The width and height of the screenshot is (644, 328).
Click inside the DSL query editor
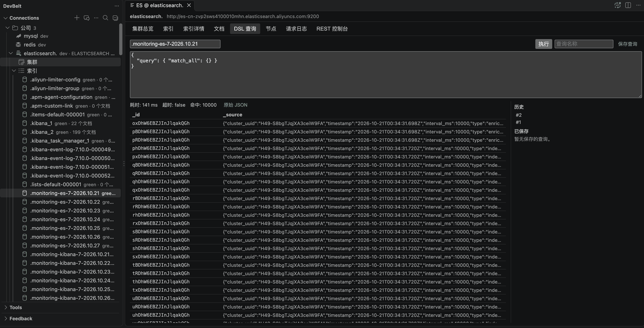tap(386, 74)
